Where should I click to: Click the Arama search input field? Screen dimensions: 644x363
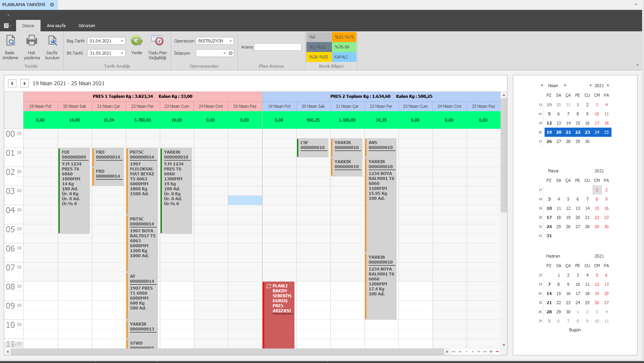pyautogui.click(x=278, y=47)
